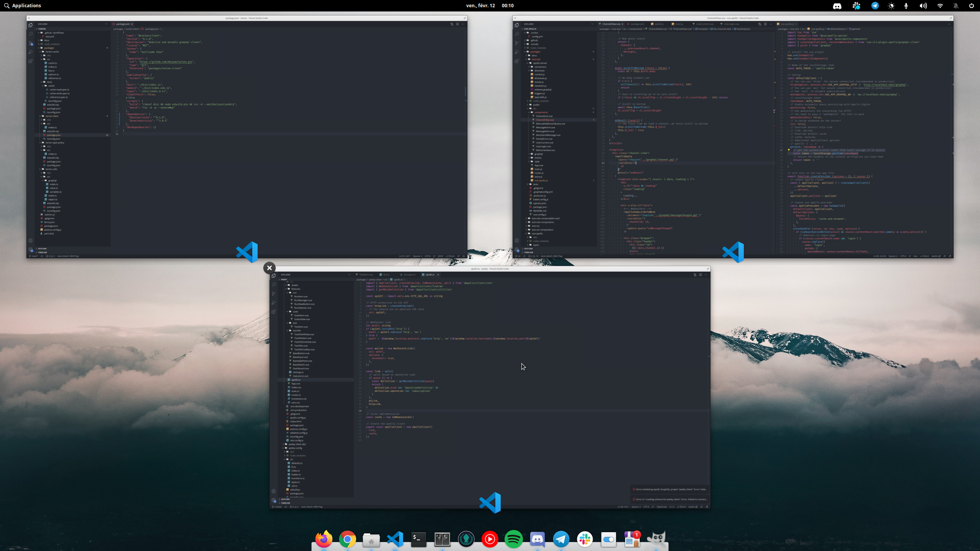
Task: Toggle do-not-disturb notifications bell in top panel
Action: pos(956,6)
